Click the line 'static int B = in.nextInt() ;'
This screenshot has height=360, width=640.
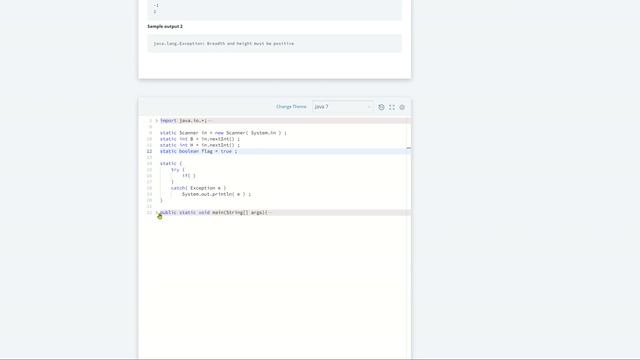tap(200, 139)
